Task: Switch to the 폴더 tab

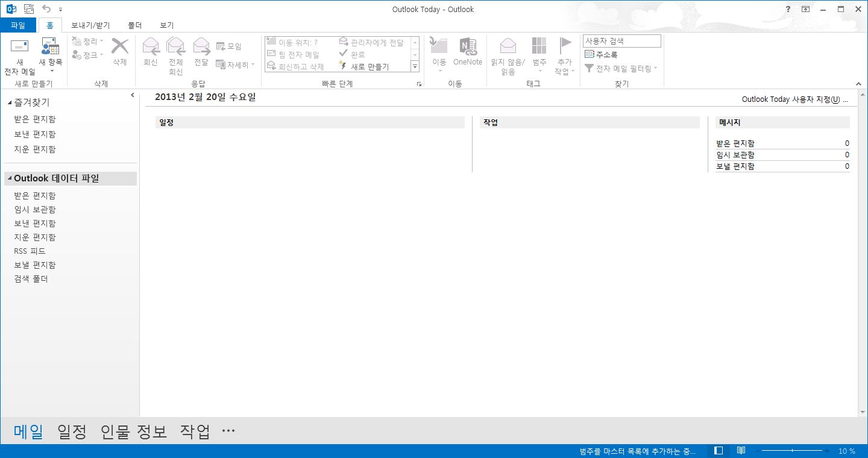Action: click(135, 25)
